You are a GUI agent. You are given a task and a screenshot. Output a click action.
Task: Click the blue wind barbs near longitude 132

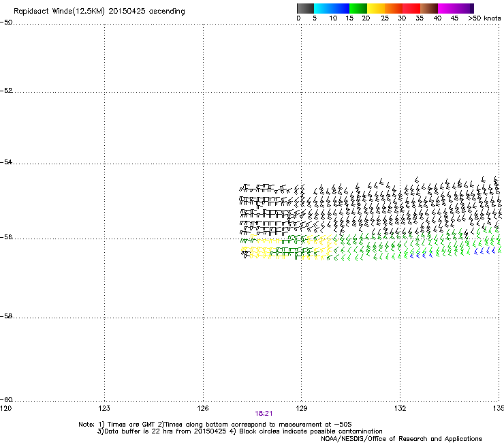pos(422,255)
